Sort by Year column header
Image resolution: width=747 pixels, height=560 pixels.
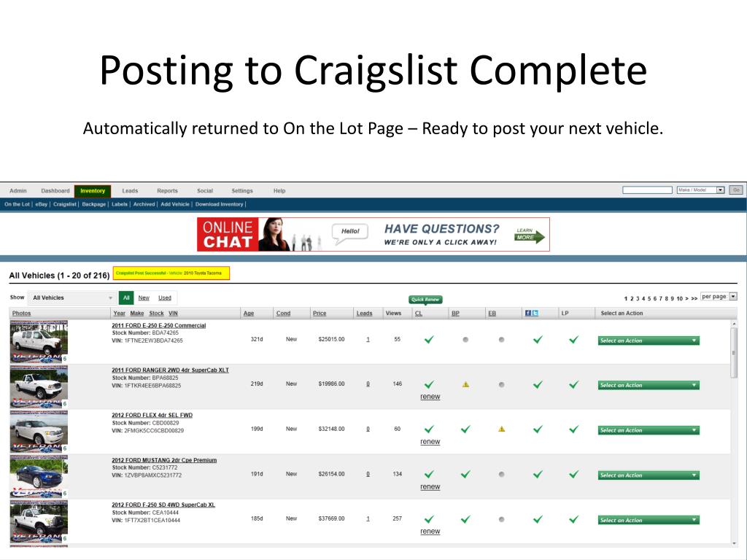point(119,314)
